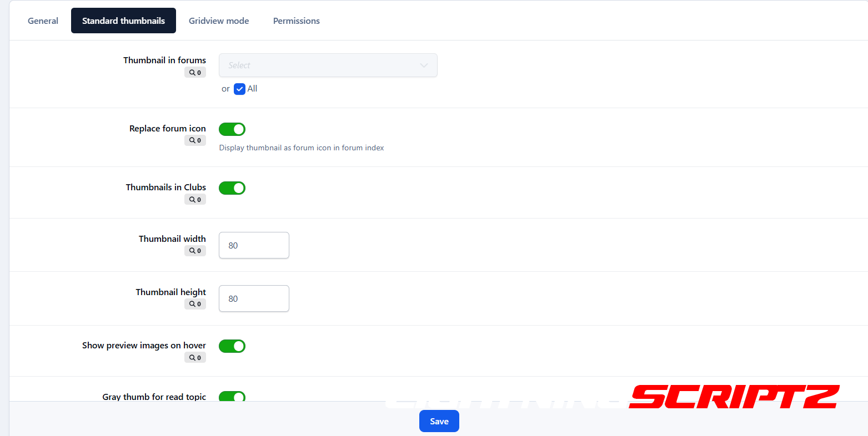The width and height of the screenshot is (868, 436).
Task: Uncheck the All forums checkbox
Action: 239,89
